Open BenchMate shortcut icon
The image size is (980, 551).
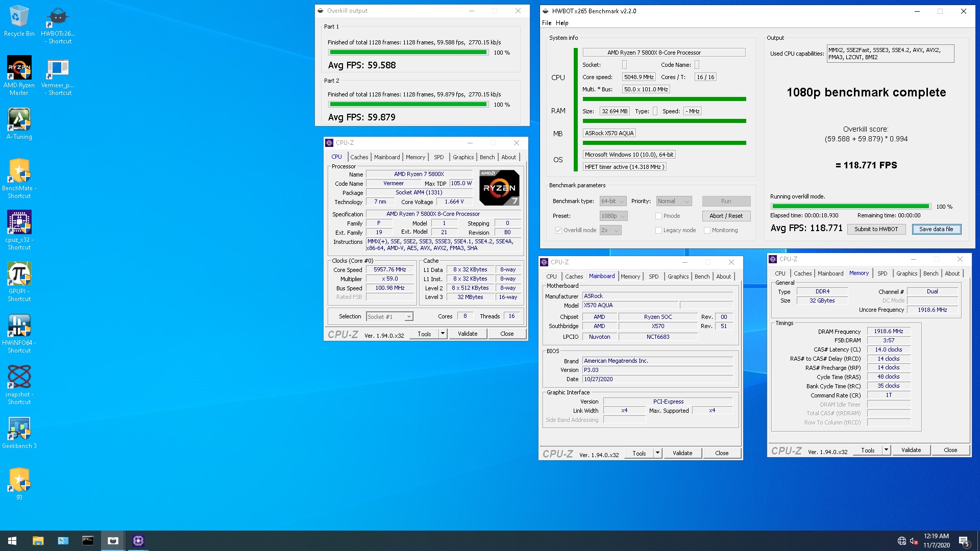(x=19, y=179)
